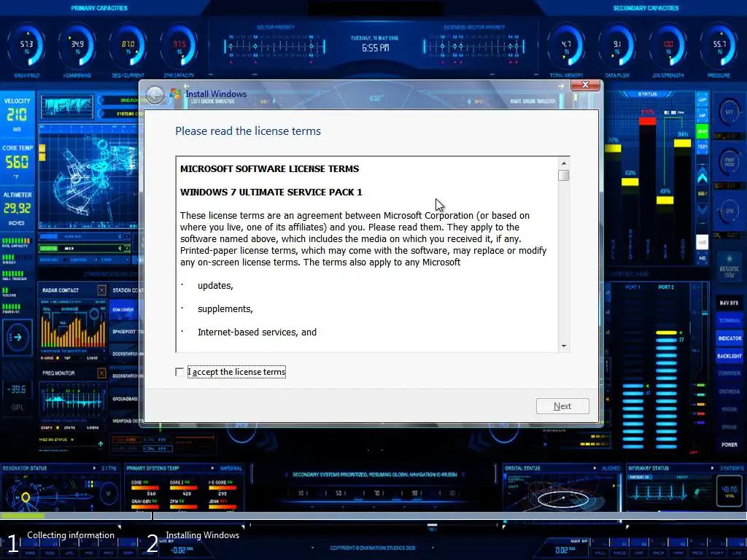This screenshot has height=560, width=747.
Task: Click the 'Install Windows' title text
Action: coord(216,94)
